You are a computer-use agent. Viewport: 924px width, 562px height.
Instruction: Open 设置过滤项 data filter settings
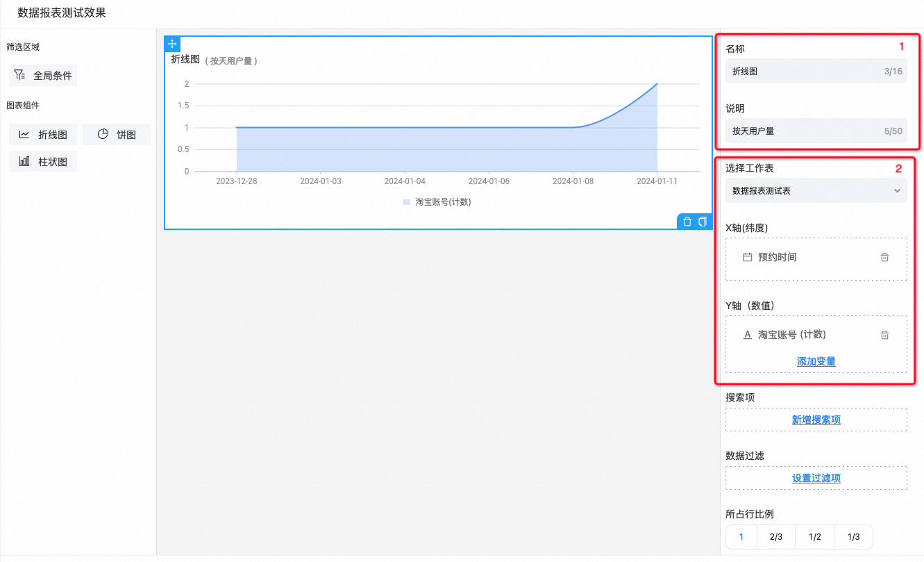click(x=816, y=478)
